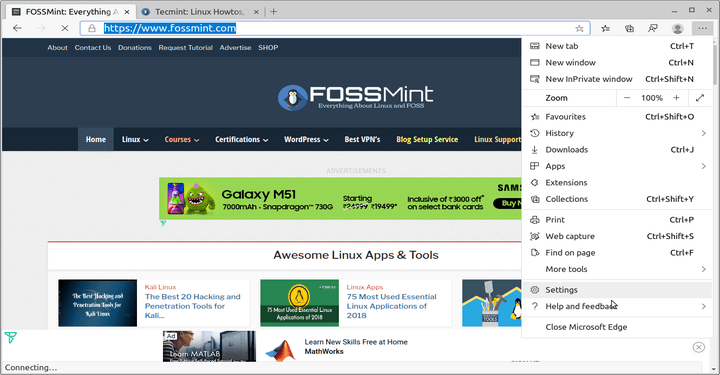Open the Kali Linux hacking tools thumbnail
This screenshot has height=375, width=720.
97,303
